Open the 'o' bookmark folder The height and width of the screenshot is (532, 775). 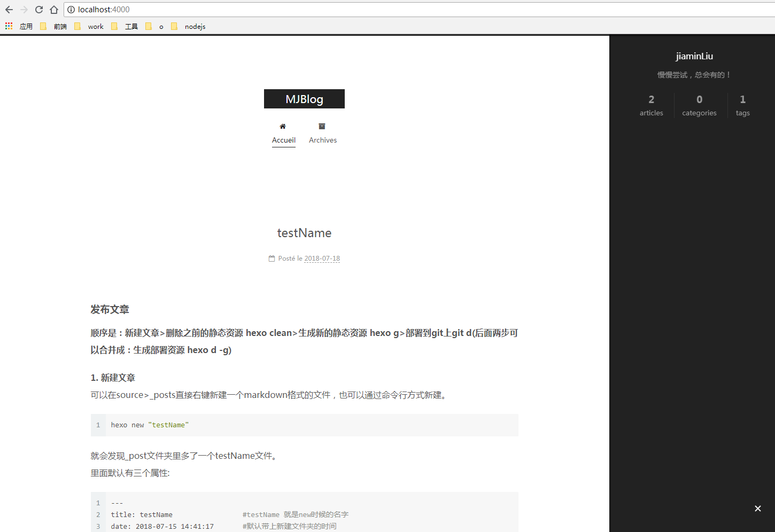(x=154, y=26)
